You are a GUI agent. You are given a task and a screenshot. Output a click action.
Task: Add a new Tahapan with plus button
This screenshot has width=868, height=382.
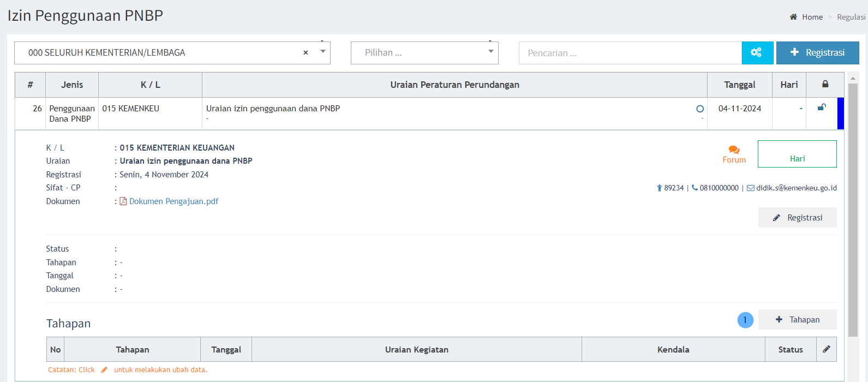click(797, 320)
